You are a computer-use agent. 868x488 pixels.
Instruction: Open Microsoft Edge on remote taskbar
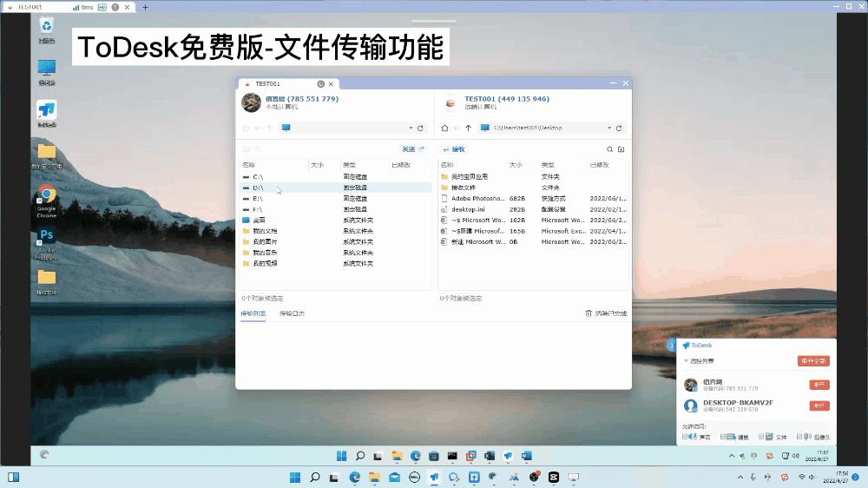(x=415, y=456)
